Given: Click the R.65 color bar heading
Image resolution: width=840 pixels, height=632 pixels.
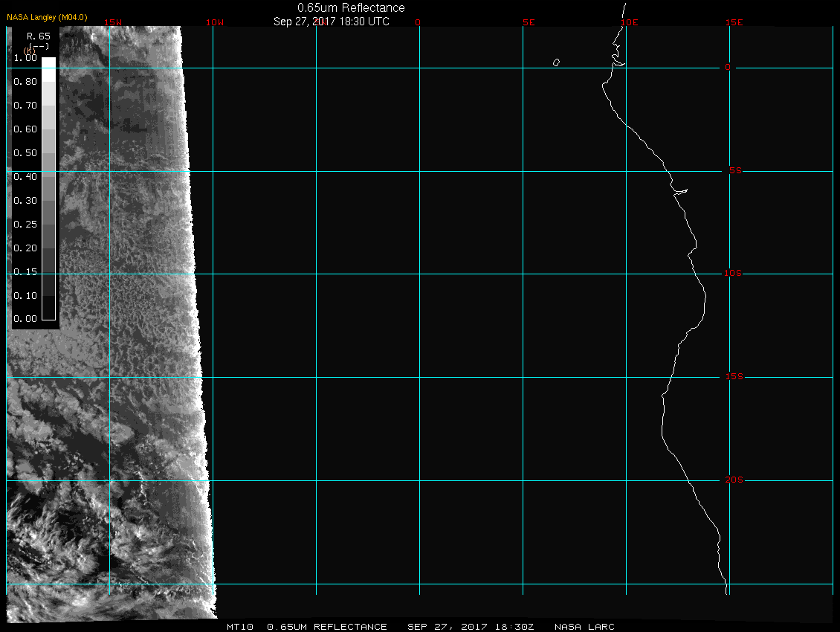Looking at the screenshot, I should [x=38, y=35].
